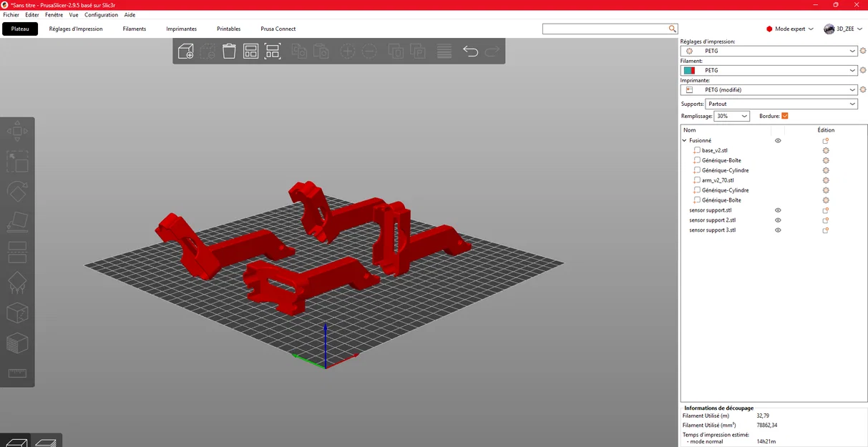Click the Redo arrow icon
This screenshot has width=868, height=447.
click(492, 51)
